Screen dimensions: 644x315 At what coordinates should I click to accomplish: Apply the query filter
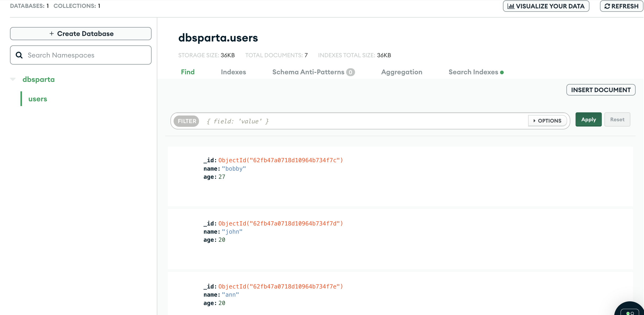[588, 119]
